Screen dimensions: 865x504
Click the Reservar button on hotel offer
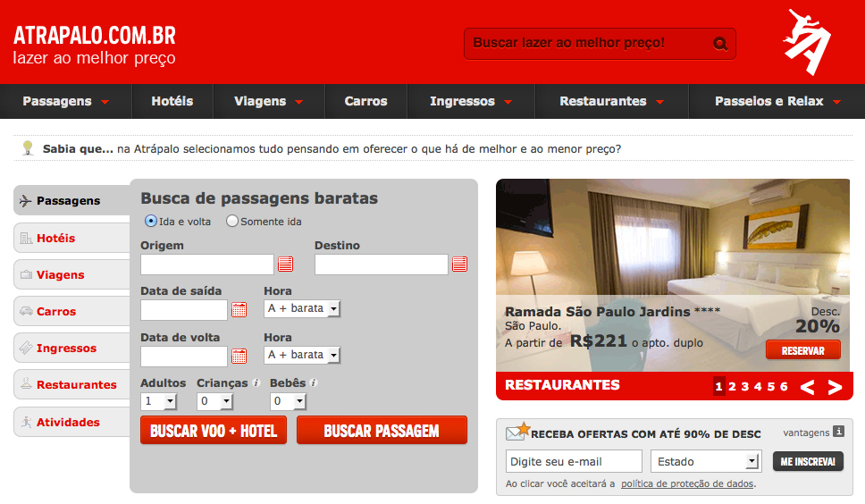802,350
